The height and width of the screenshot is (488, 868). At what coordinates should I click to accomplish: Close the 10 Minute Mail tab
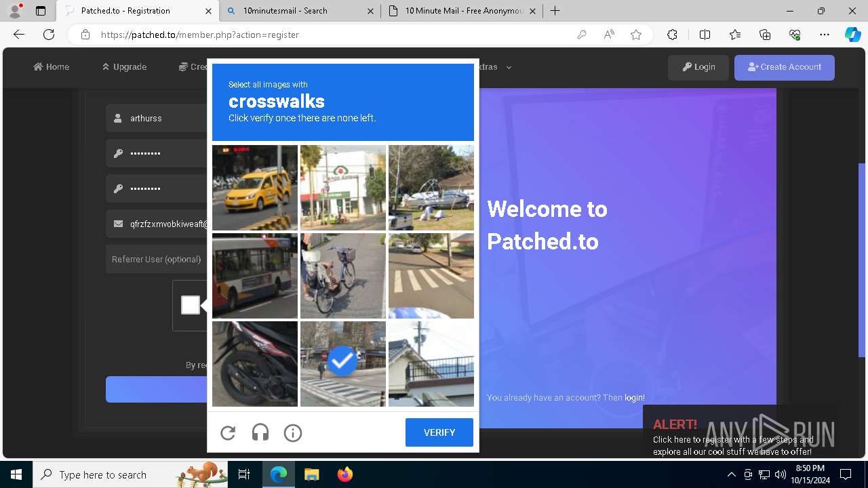point(532,11)
